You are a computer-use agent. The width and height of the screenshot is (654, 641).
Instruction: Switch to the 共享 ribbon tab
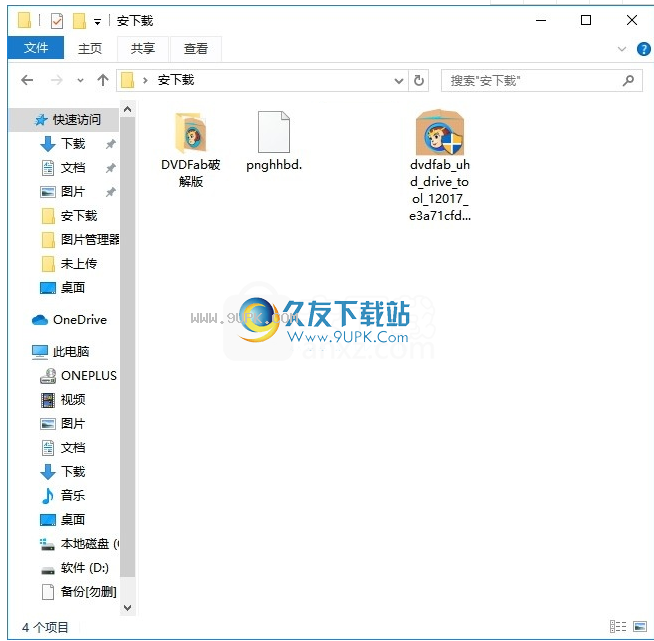[x=143, y=48]
